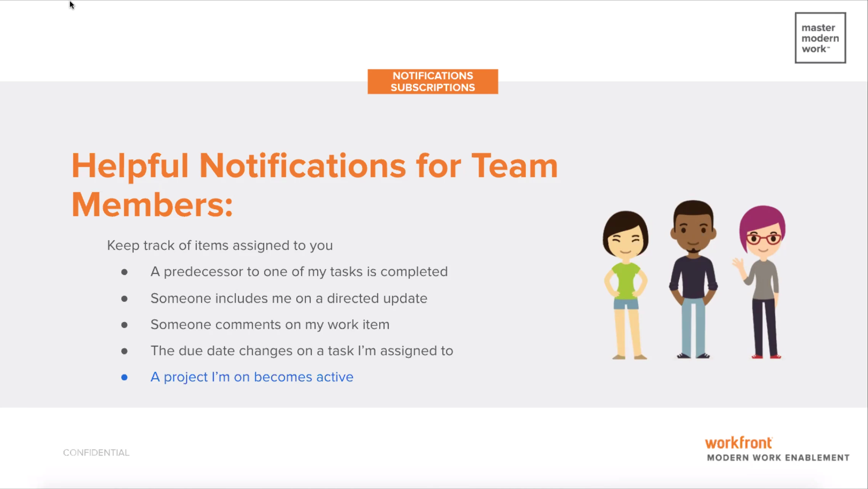868x489 pixels.
Task: Click the bullet beside due date line
Action: tap(124, 351)
